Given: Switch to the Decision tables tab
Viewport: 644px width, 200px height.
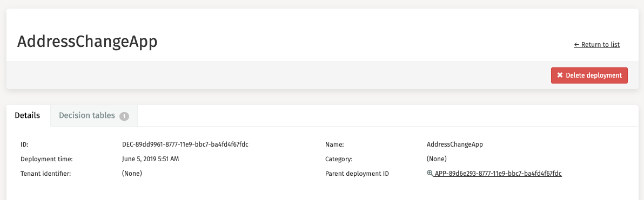Looking at the screenshot, I should pyautogui.click(x=94, y=115).
